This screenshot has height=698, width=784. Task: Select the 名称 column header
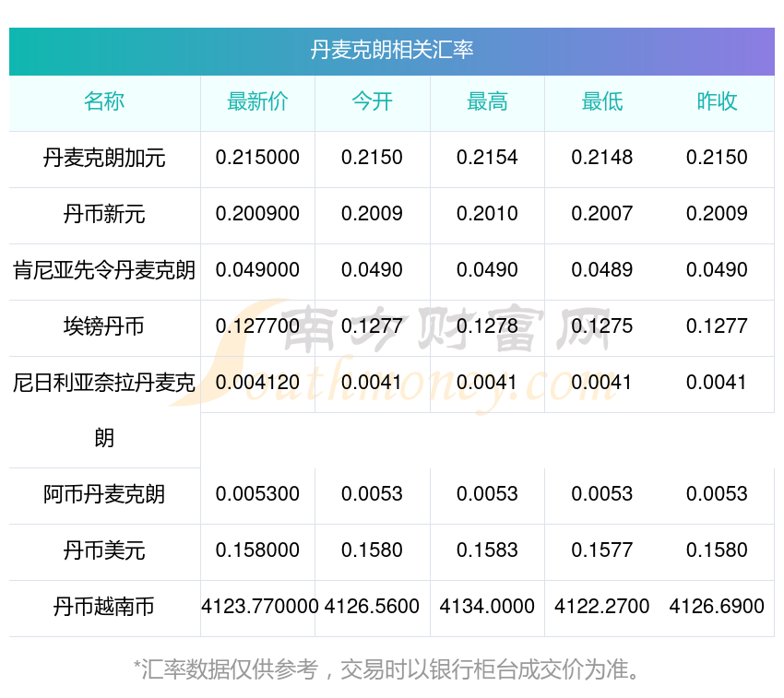(104, 101)
